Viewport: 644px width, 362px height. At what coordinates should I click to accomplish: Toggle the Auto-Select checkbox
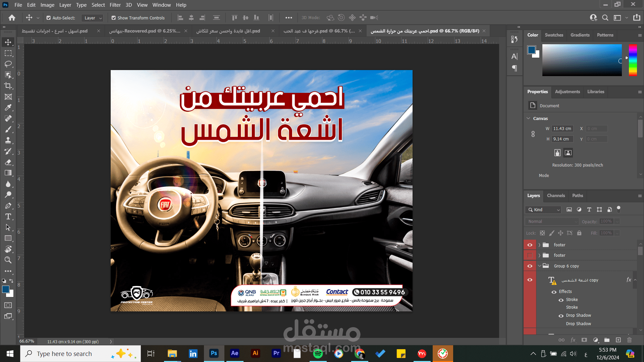coord(49,18)
